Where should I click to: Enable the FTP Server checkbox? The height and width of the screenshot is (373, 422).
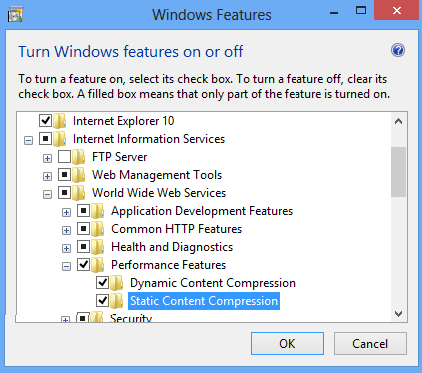point(64,156)
